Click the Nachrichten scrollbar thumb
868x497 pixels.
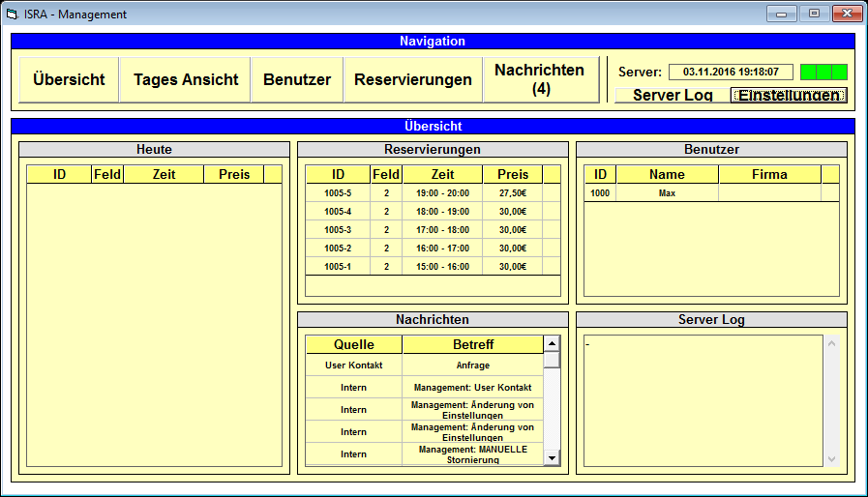tap(552, 360)
